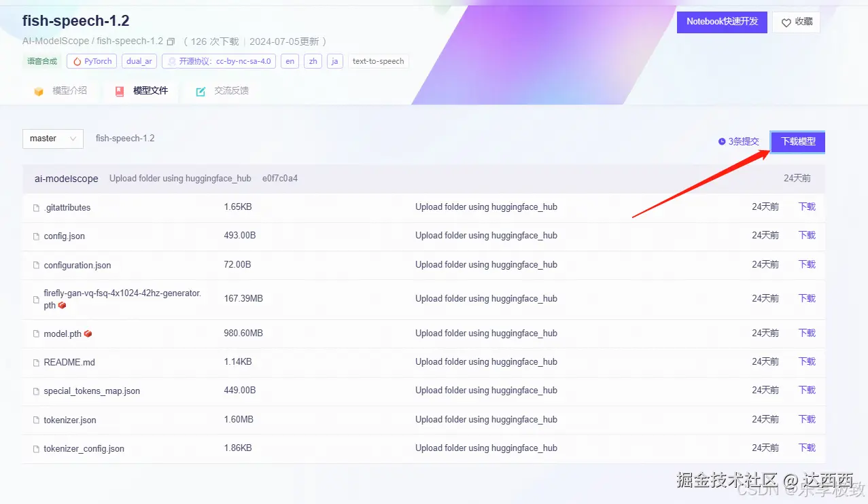This screenshot has height=504, width=868.
Task: Click 下载 link for config.json
Action: [x=807, y=235]
